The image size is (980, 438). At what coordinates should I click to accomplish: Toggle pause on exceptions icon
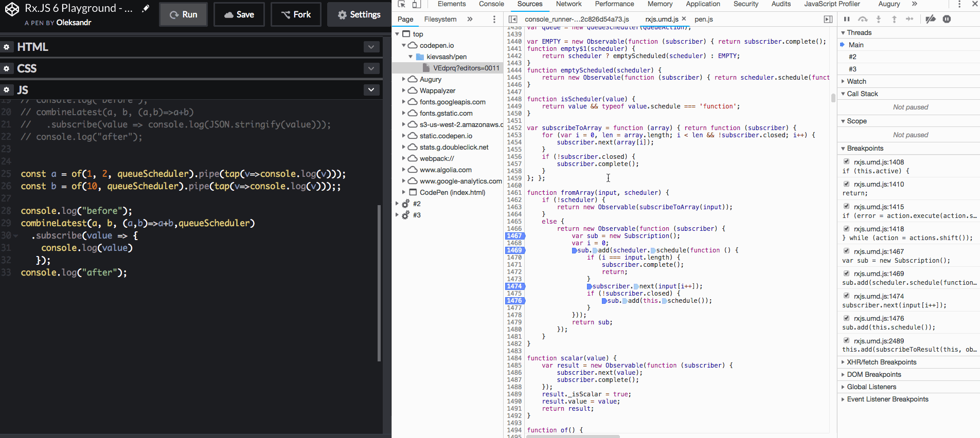pyautogui.click(x=947, y=19)
